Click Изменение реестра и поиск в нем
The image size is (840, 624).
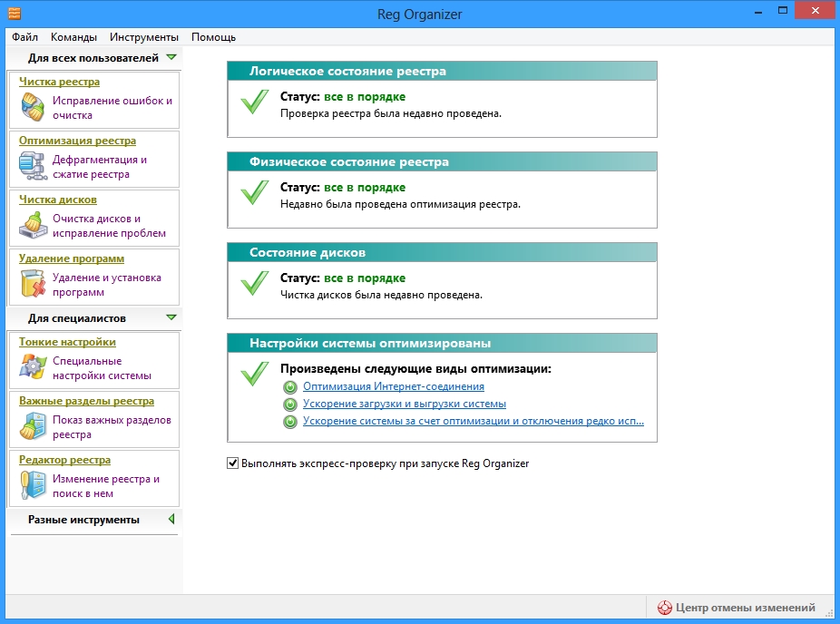(106, 486)
